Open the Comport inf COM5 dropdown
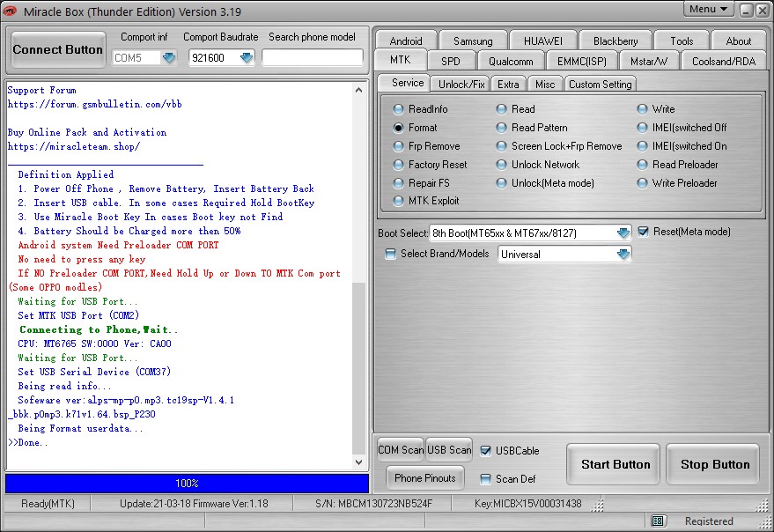The height and width of the screenshot is (532, 774). [x=169, y=58]
